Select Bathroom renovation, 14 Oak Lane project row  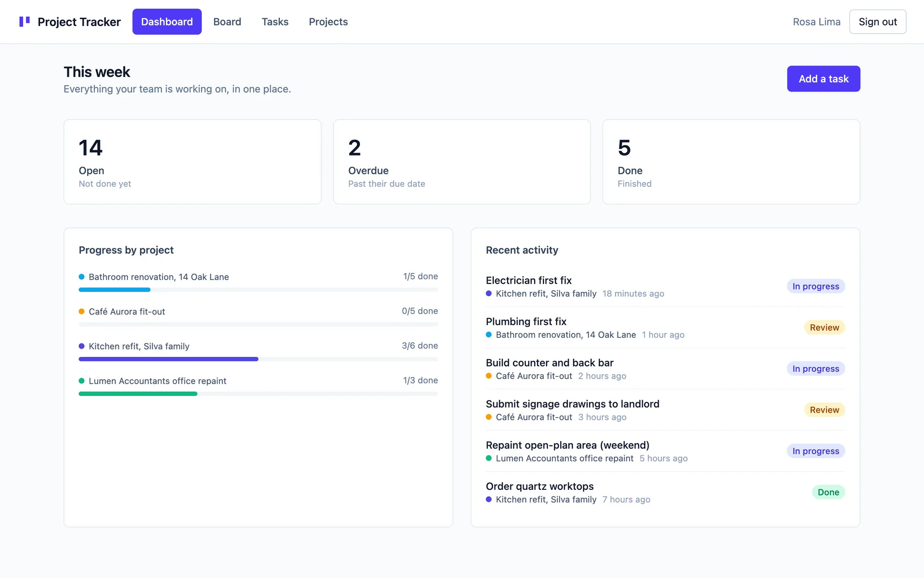click(x=258, y=282)
